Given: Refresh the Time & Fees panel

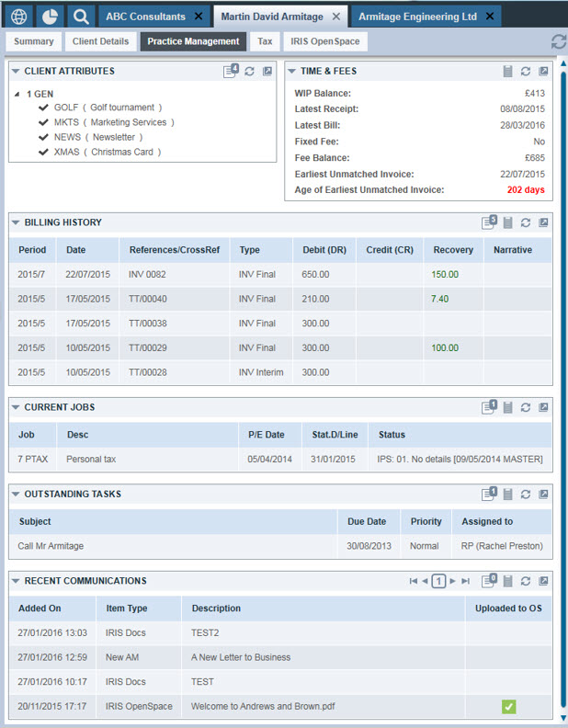Looking at the screenshot, I should 526,72.
